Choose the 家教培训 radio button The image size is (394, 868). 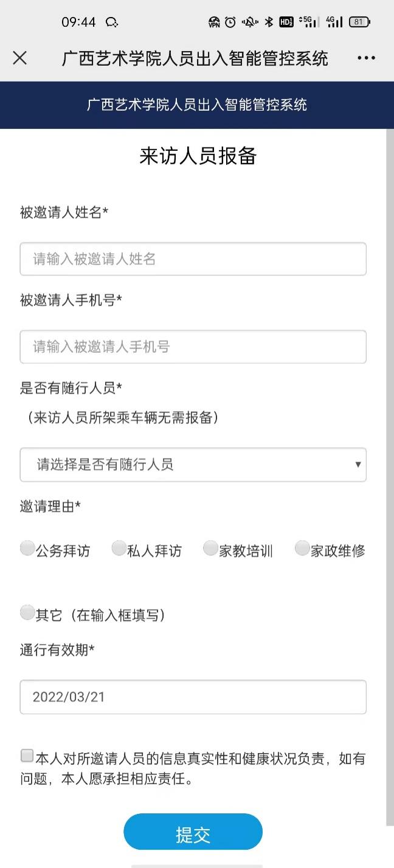click(x=210, y=549)
